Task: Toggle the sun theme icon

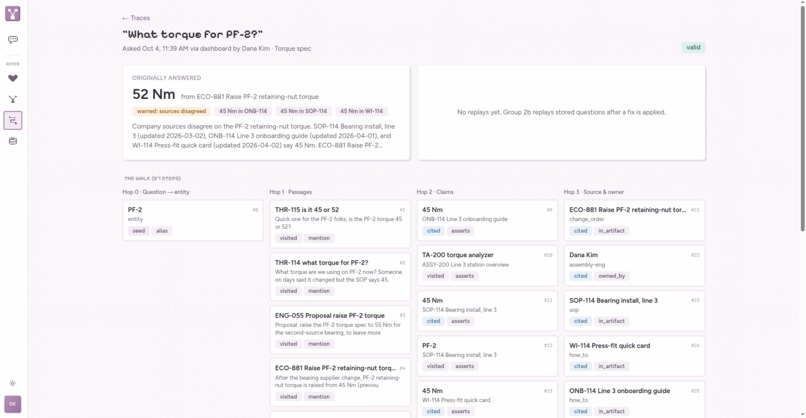Action: 13,383
